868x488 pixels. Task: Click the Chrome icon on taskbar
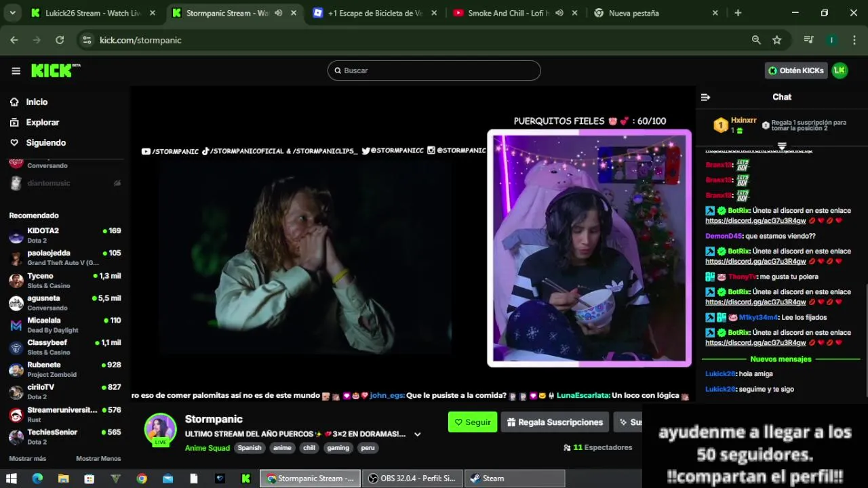[142, 479]
